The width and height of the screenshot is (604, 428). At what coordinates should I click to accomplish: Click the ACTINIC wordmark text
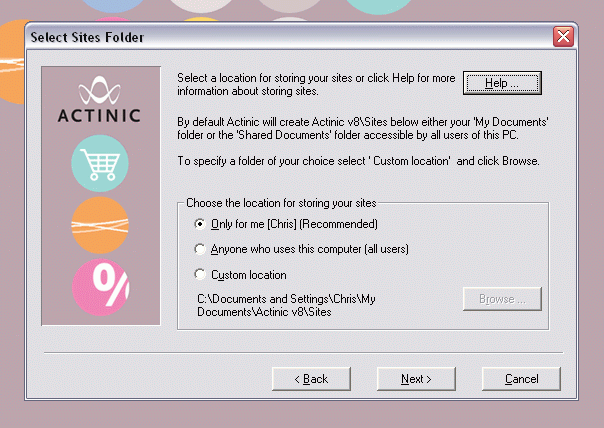[x=100, y=114]
